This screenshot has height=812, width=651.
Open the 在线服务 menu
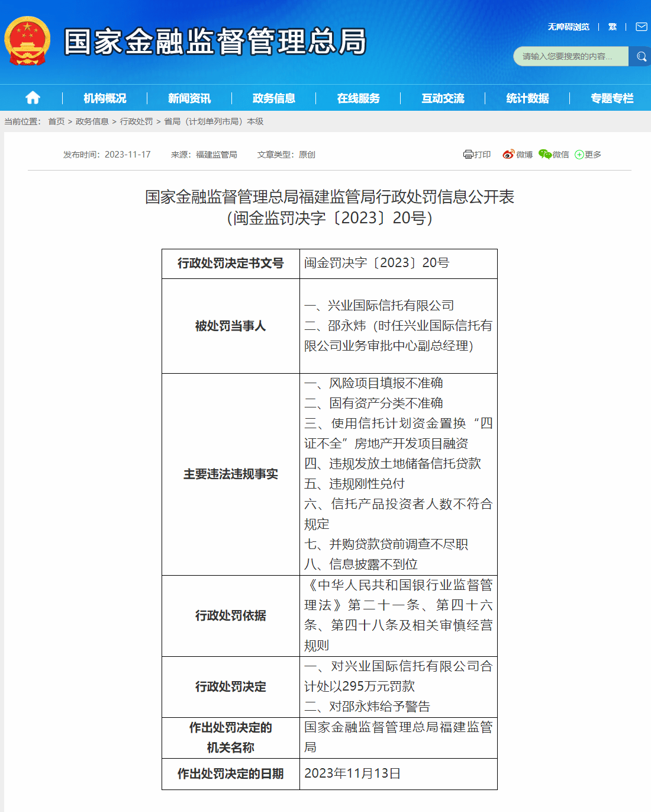(x=359, y=98)
